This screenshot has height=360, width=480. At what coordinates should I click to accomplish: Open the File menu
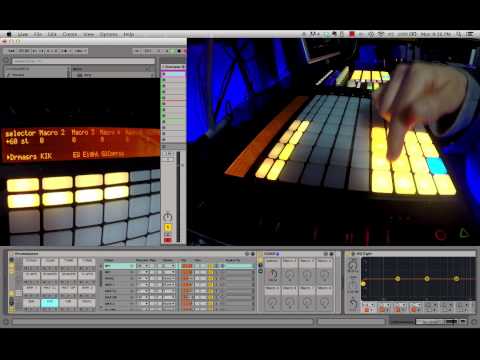38,34
